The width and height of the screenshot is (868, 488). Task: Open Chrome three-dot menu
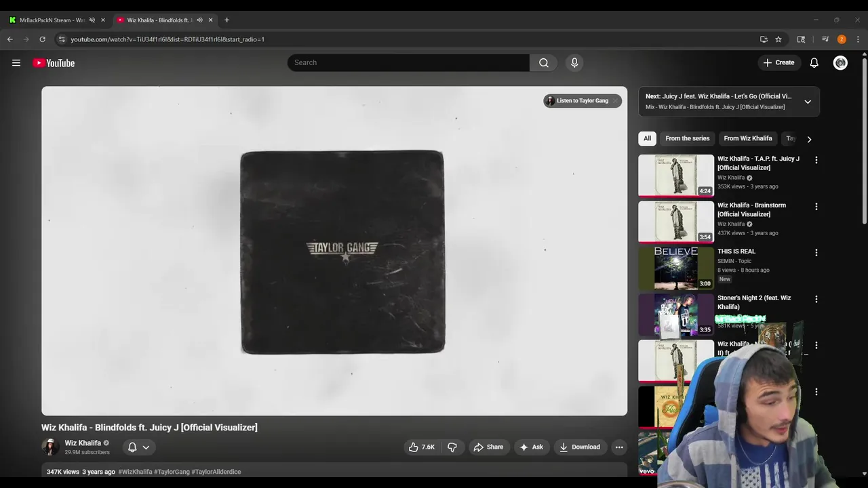tap(858, 39)
